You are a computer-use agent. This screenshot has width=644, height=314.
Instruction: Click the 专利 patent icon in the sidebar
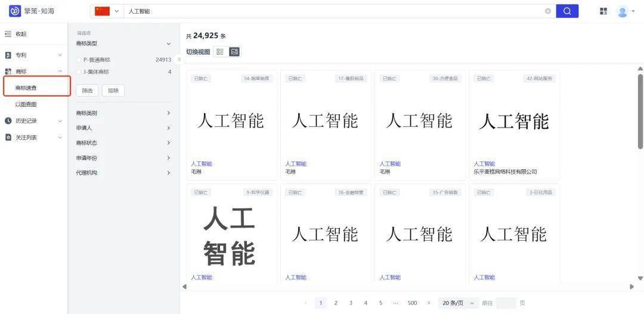tap(8, 55)
